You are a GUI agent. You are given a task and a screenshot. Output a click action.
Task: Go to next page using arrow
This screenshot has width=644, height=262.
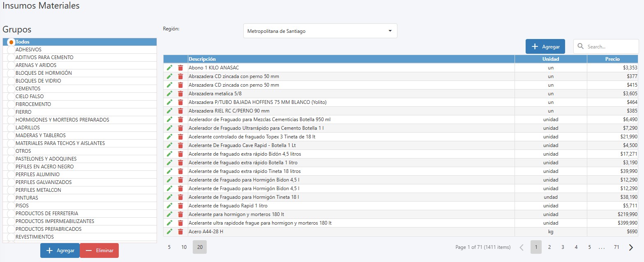(631, 247)
